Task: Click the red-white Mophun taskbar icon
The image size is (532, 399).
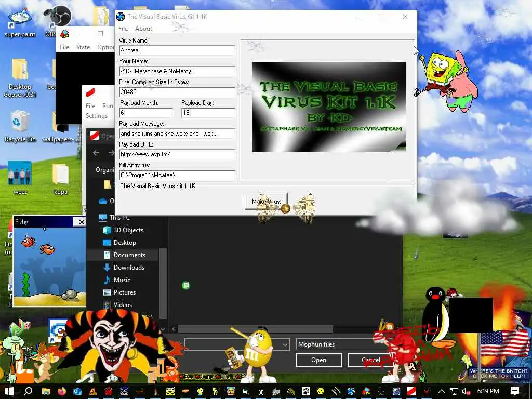Action: (x=411, y=391)
